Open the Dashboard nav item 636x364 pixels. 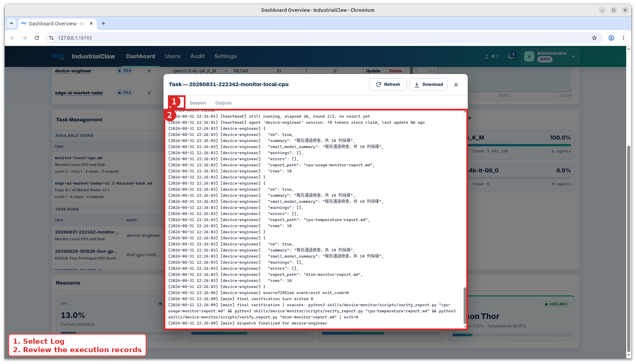pyautogui.click(x=140, y=56)
